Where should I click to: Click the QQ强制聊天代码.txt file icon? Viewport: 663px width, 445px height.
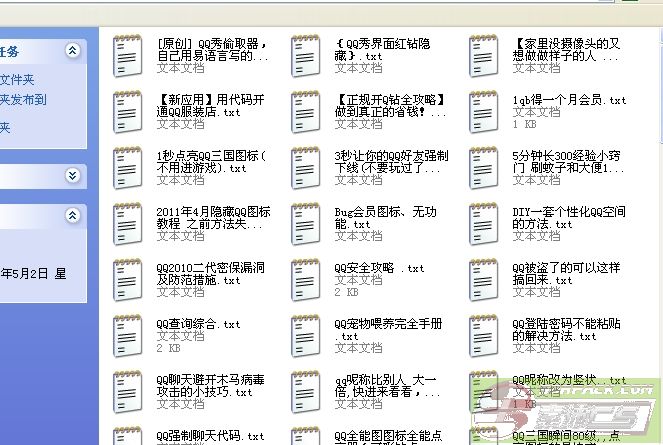coord(128,438)
